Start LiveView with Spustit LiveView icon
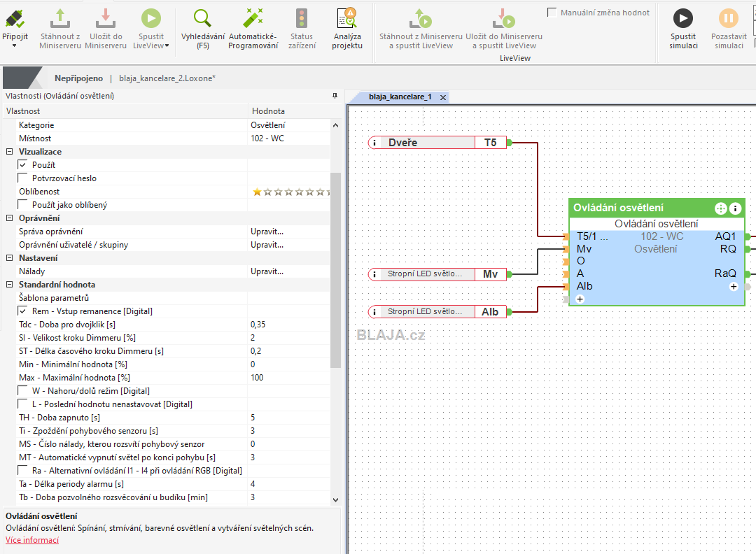The image size is (756, 554). tap(151, 19)
